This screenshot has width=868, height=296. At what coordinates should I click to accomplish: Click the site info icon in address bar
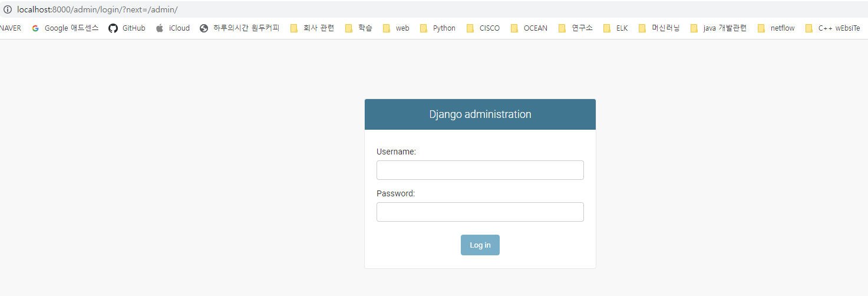pos(8,9)
